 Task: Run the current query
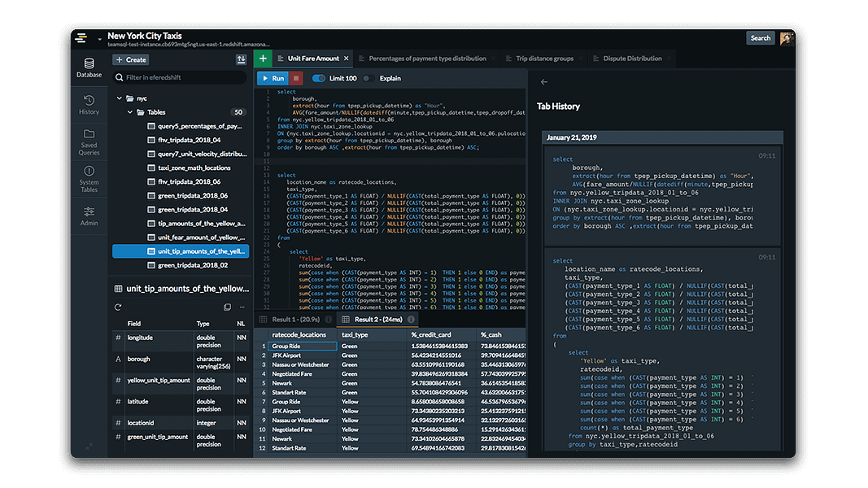click(273, 79)
